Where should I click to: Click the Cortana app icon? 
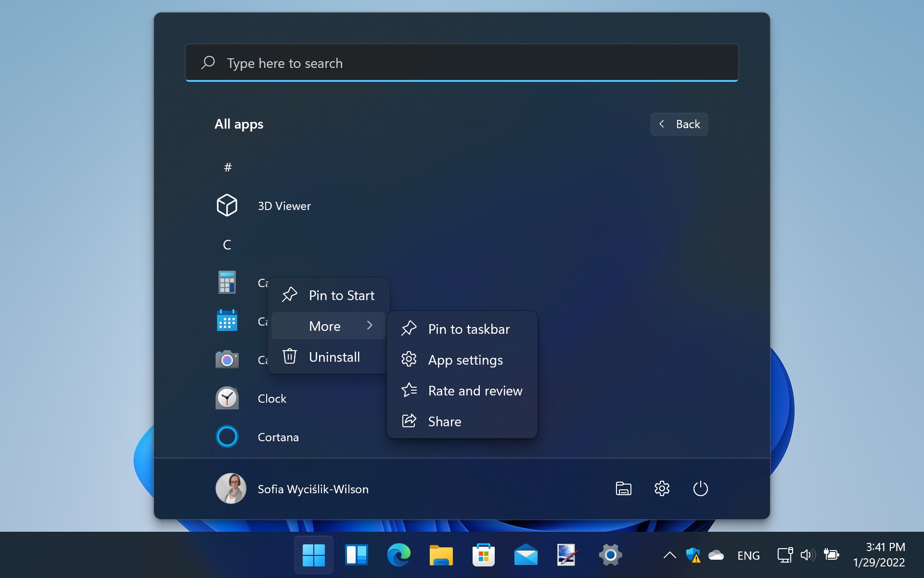coord(226,436)
